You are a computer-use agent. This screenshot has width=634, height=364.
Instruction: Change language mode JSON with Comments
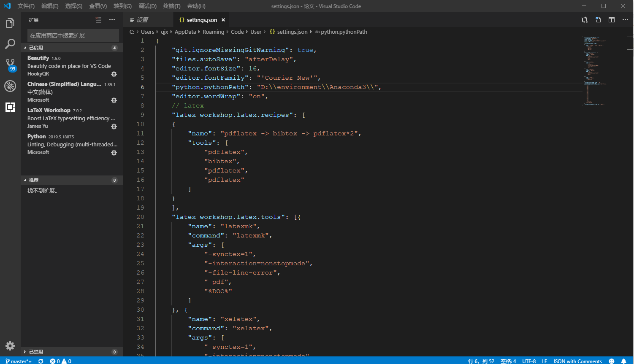click(x=577, y=361)
